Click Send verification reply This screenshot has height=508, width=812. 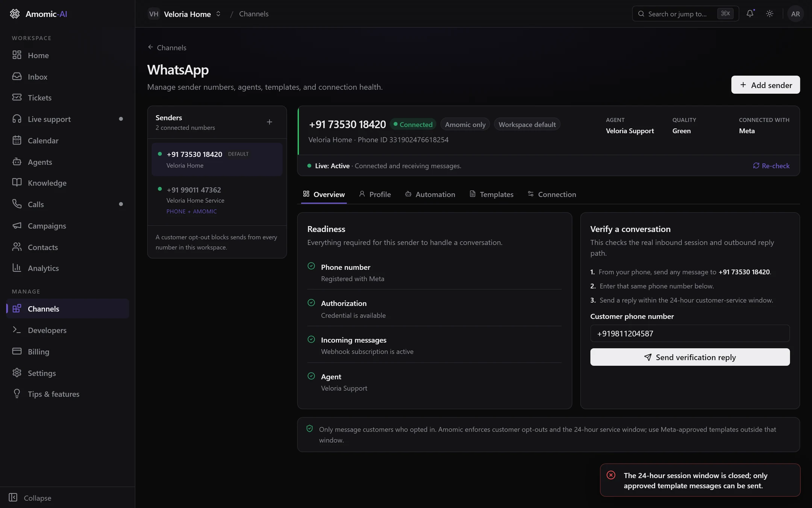click(690, 357)
